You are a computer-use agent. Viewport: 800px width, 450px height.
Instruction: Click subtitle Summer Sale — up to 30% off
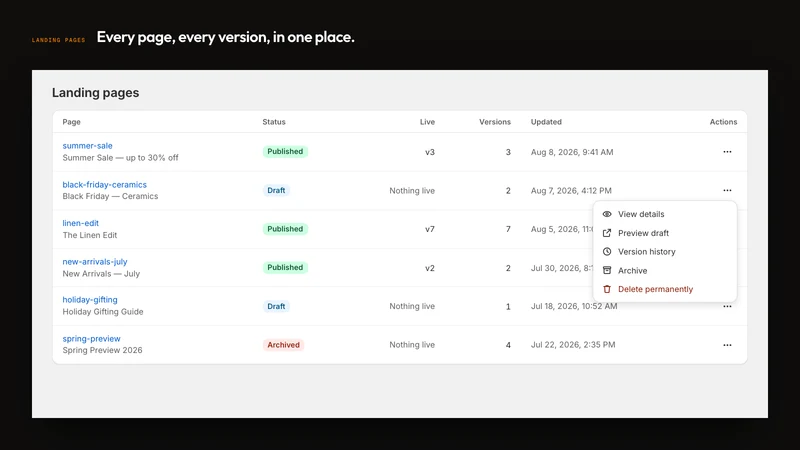click(x=120, y=158)
